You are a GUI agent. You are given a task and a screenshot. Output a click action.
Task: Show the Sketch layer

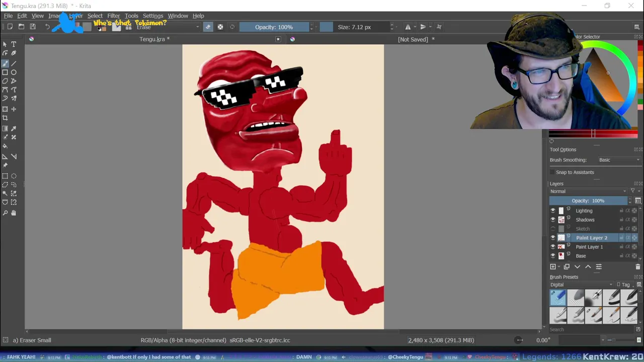pyautogui.click(x=553, y=229)
